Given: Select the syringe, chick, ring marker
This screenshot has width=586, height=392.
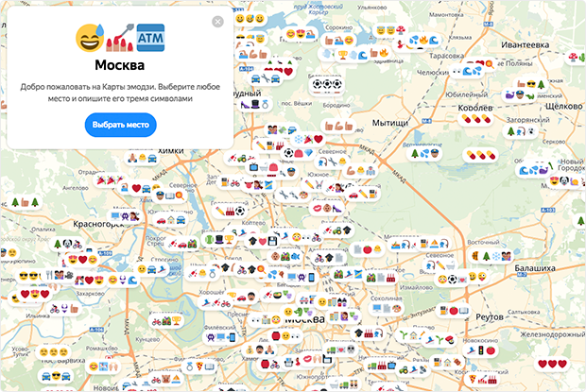Looking at the screenshot, I should [x=202, y=274].
